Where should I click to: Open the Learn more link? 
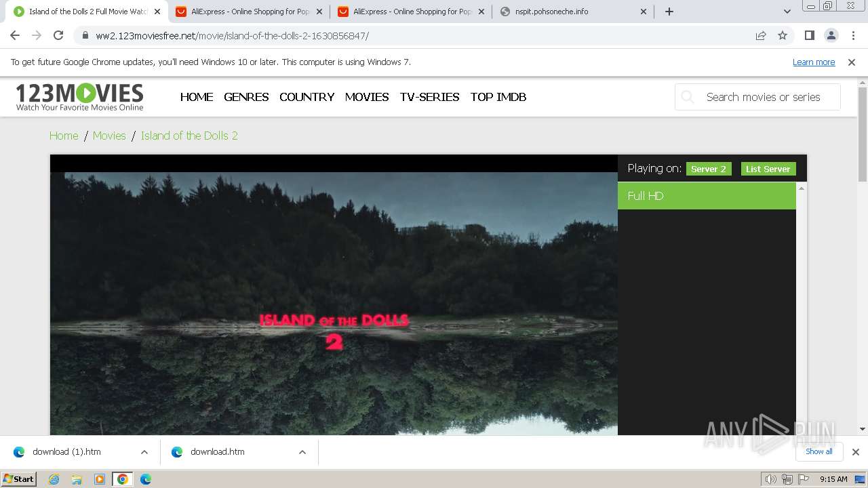pos(814,62)
